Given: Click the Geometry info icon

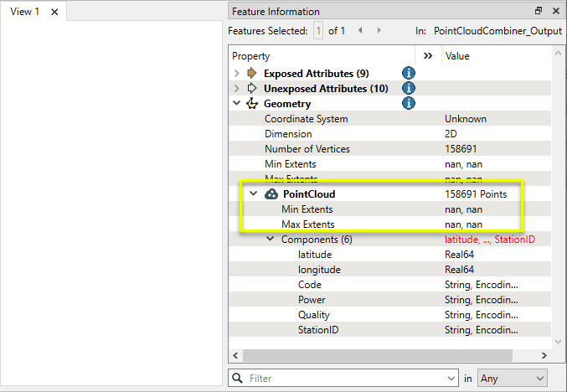Looking at the screenshot, I should tap(409, 104).
